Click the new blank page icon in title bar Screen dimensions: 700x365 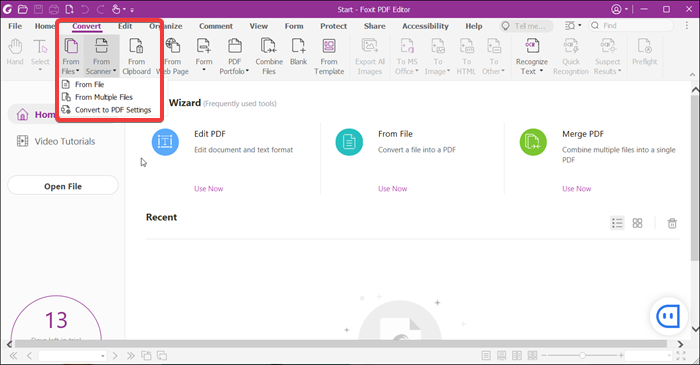pyautogui.click(x=69, y=9)
